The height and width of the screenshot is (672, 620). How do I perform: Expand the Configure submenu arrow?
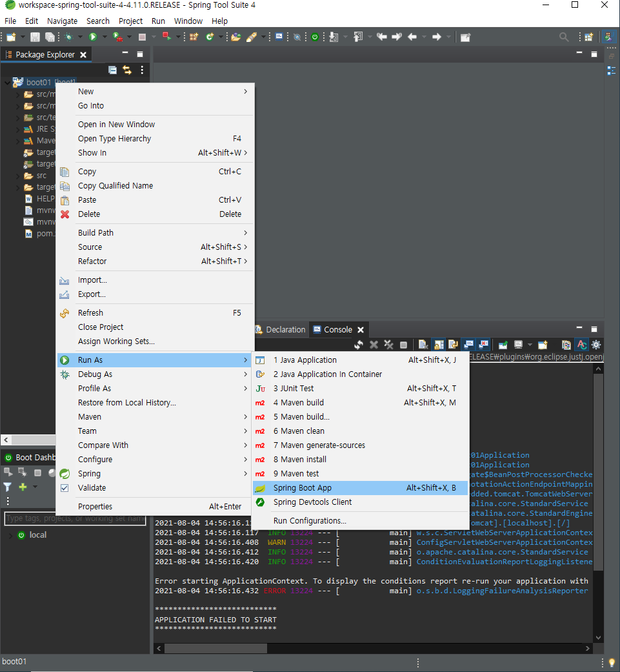point(245,459)
